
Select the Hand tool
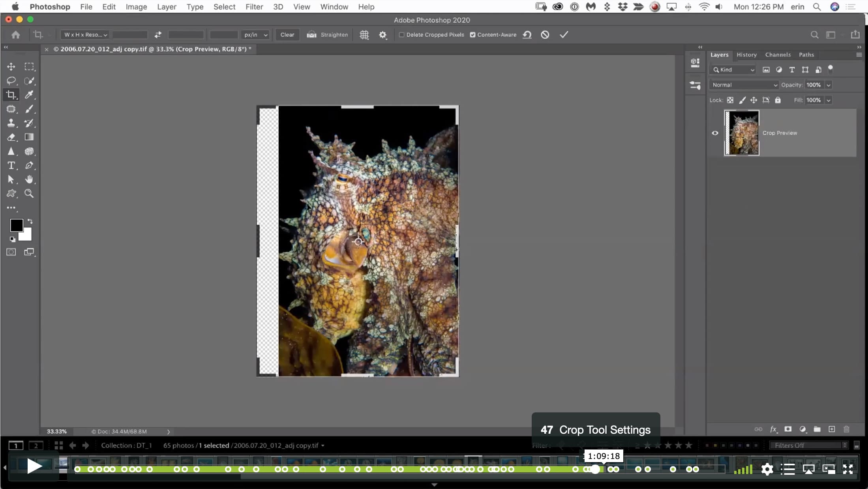coord(29,179)
